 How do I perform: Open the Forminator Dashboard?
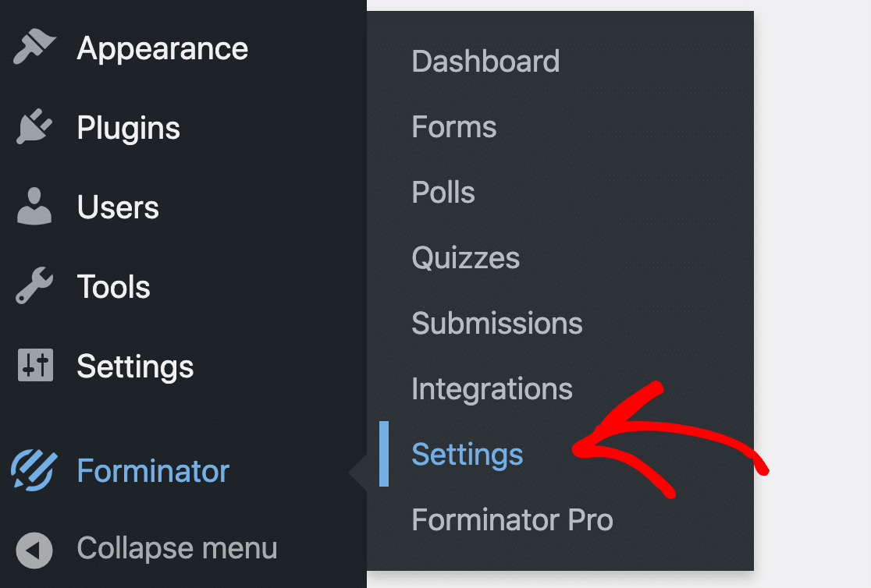485,61
